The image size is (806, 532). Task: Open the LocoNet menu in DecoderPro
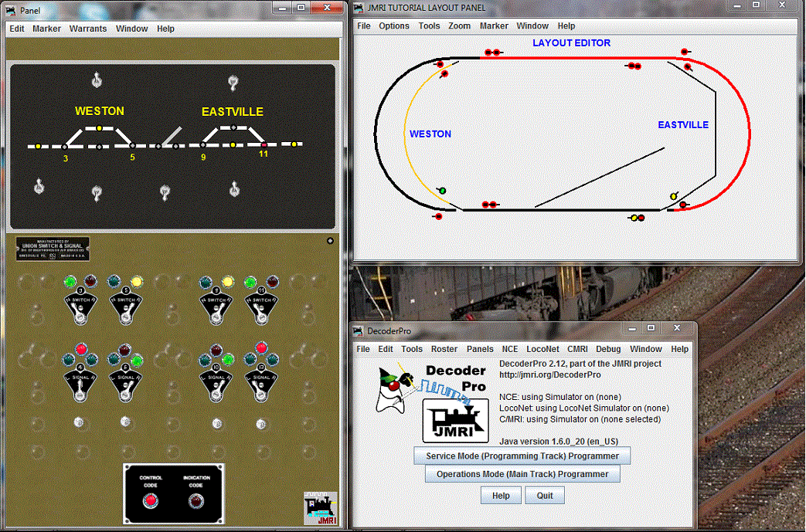542,348
